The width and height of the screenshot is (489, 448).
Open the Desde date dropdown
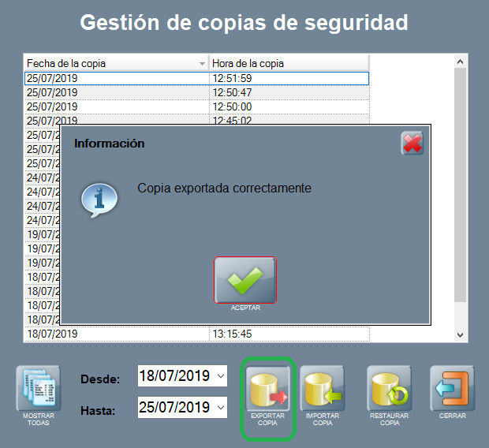[x=220, y=376]
